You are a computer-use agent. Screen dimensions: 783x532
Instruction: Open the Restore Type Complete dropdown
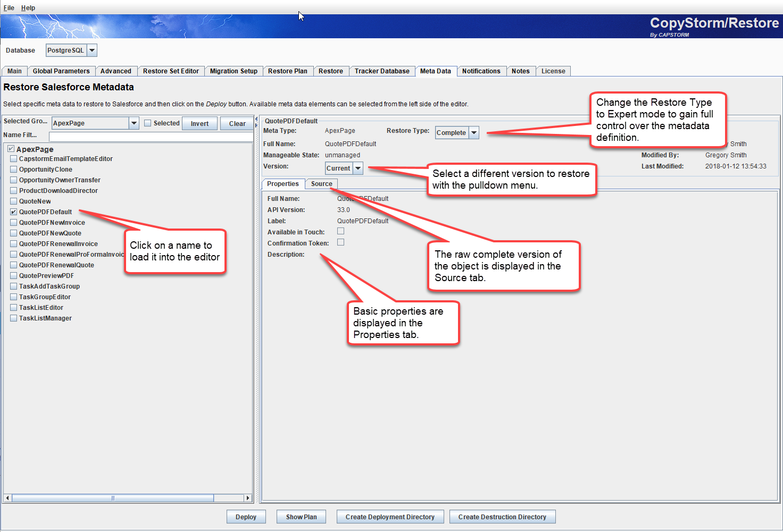click(457, 133)
